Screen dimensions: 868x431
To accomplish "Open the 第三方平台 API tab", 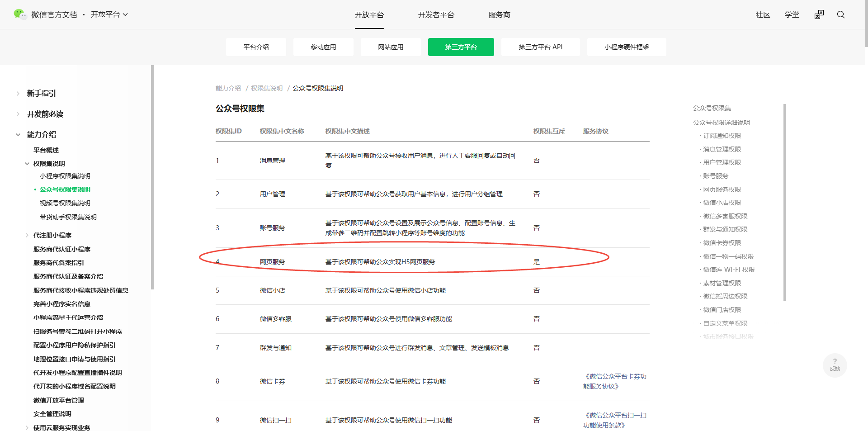I will click(541, 47).
